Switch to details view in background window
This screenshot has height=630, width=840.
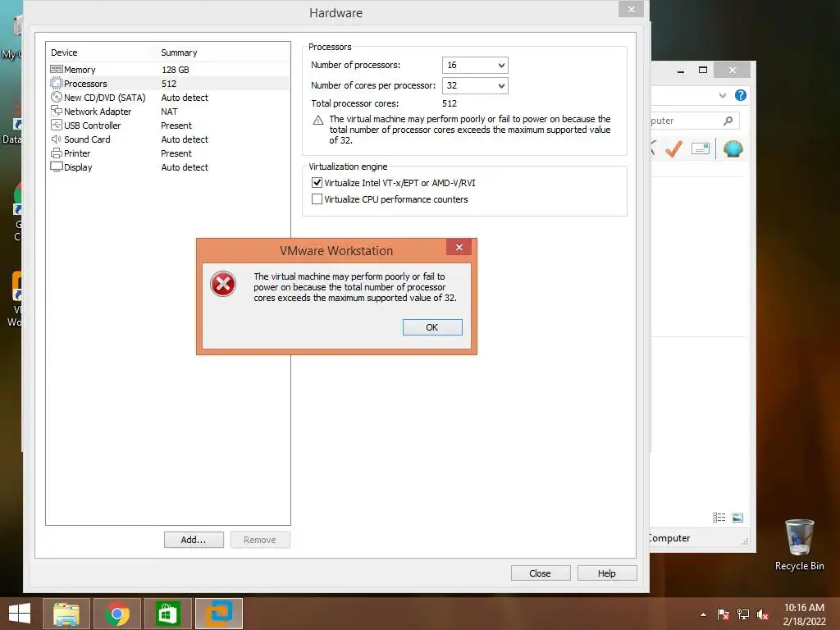coord(719,518)
